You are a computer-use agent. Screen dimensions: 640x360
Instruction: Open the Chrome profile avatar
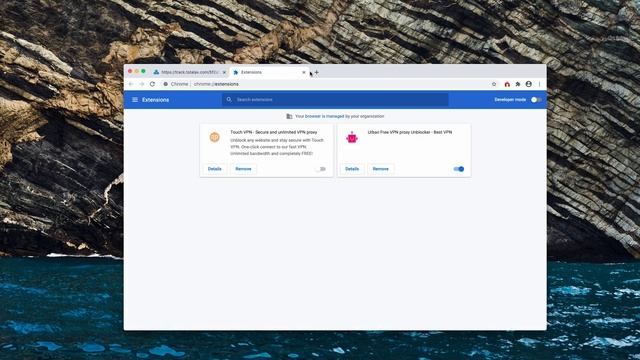pos(529,84)
